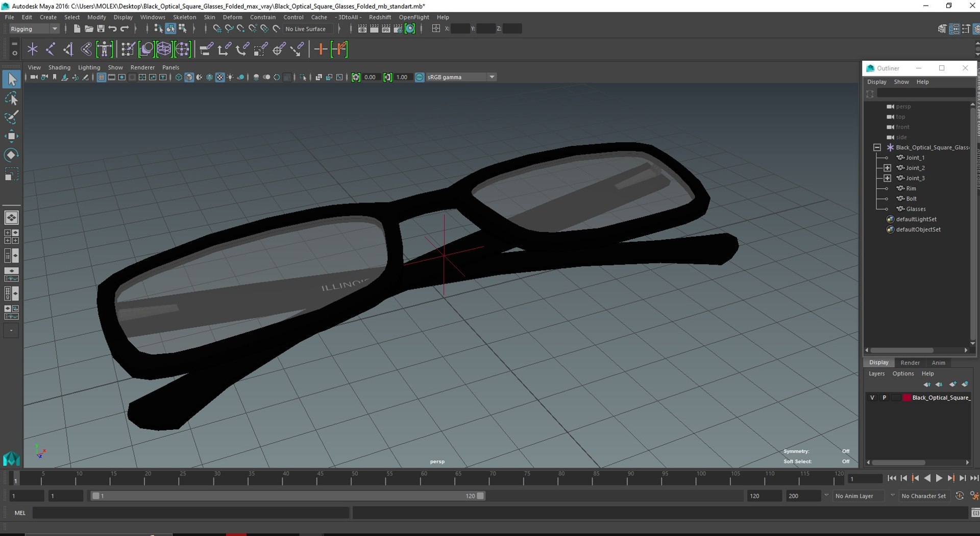Open the Constrain menu

tap(263, 17)
